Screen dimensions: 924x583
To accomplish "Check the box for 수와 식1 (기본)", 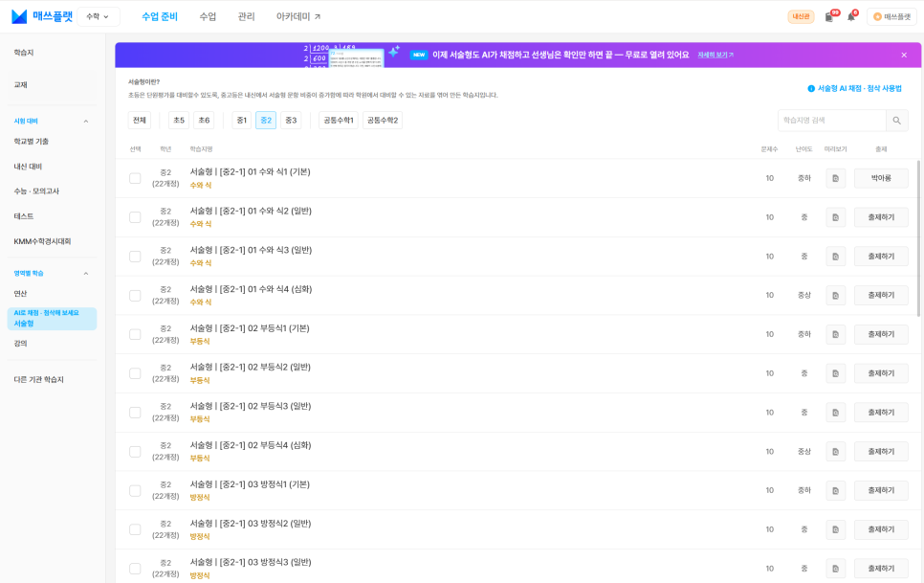I will [135, 178].
